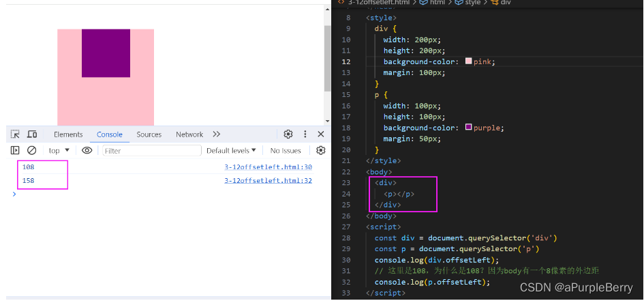Viewport: 644px width, 301px height.
Task: Click the closing </body> tag on line 26
Action: (381, 216)
